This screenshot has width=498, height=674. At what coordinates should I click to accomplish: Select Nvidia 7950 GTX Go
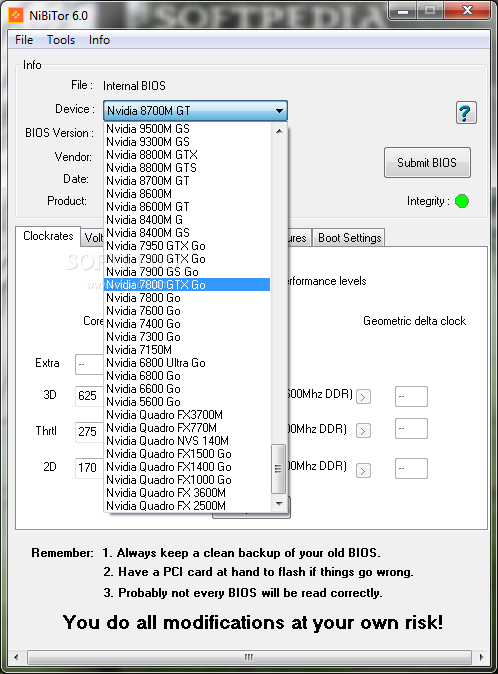coord(187,246)
